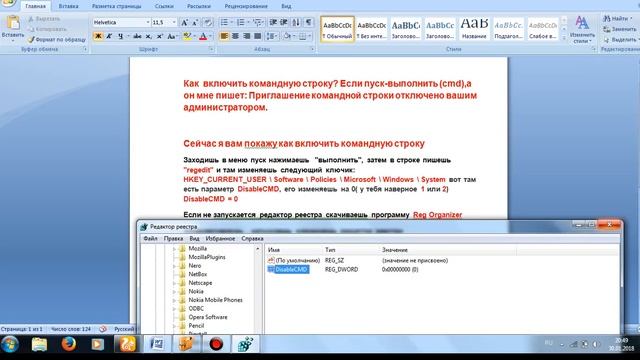
Task: Toggle superscript formatting
Action: (x=160, y=36)
